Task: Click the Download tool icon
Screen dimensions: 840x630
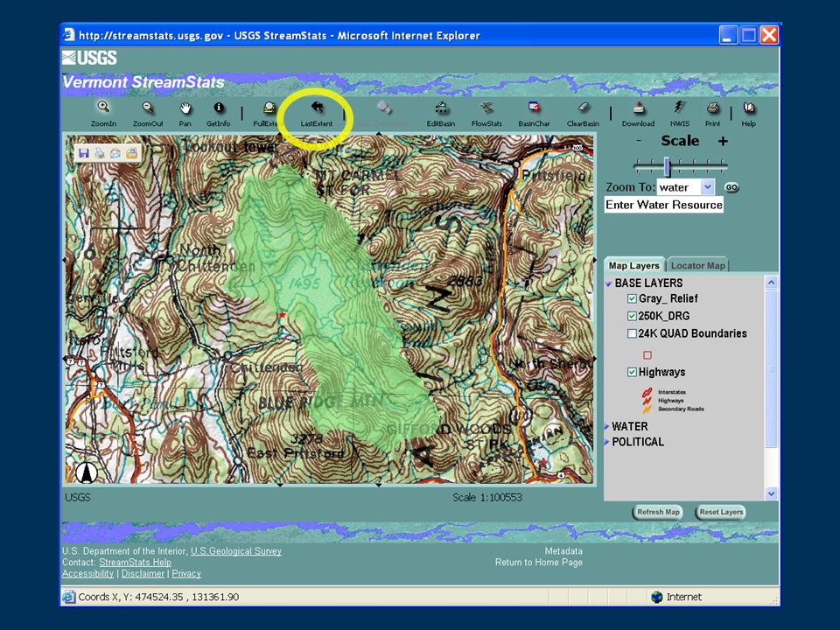Action: pyautogui.click(x=638, y=108)
